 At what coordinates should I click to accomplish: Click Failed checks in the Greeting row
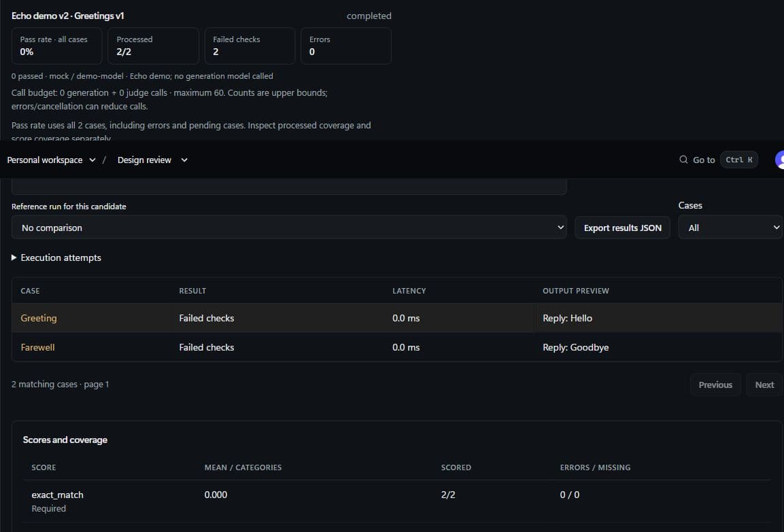pyautogui.click(x=207, y=318)
